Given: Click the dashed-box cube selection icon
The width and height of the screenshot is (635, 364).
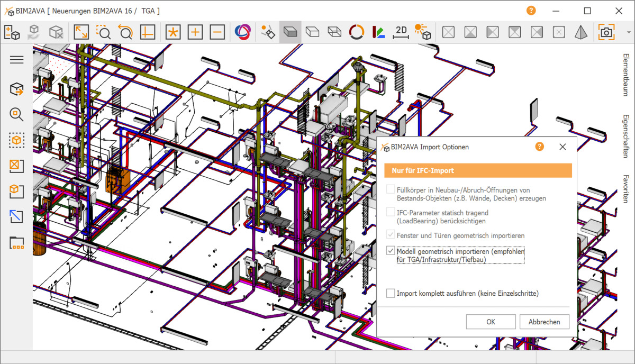Looking at the screenshot, I should click(17, 140).
